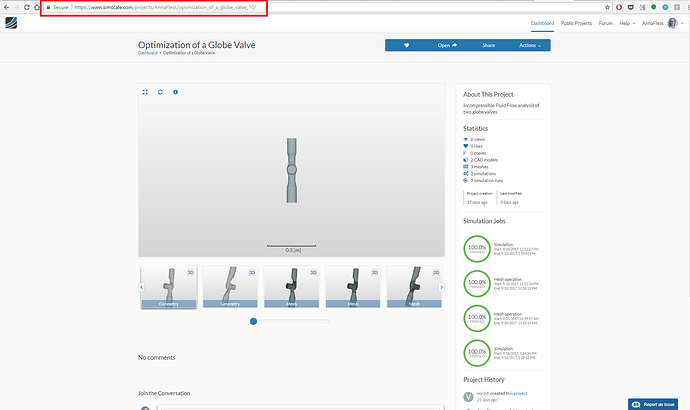Click the simulations gears icon in Statistics
This screenshot has height=410, width=690.
(466, 173)
